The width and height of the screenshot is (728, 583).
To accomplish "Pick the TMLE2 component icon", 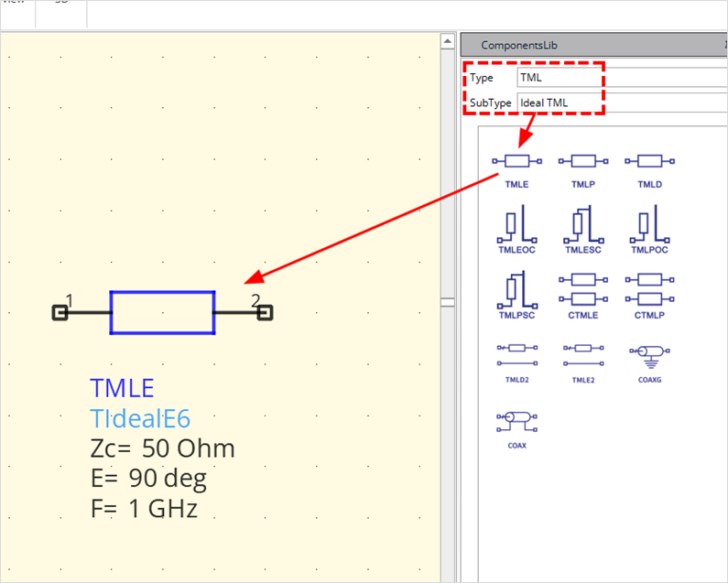I will [583, 363].
